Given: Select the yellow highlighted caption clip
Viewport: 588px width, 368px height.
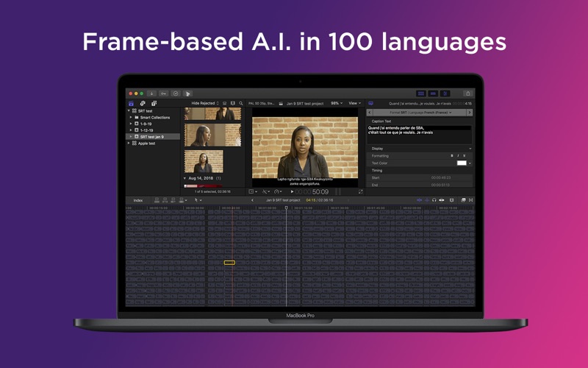Looking at the screenshot, I should [229, 263].
